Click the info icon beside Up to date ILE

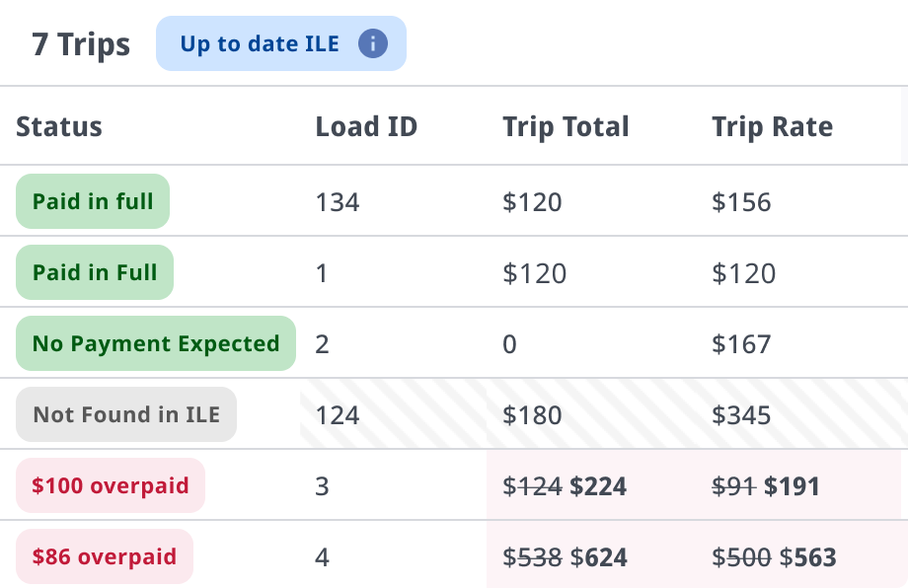click(373, 43)
